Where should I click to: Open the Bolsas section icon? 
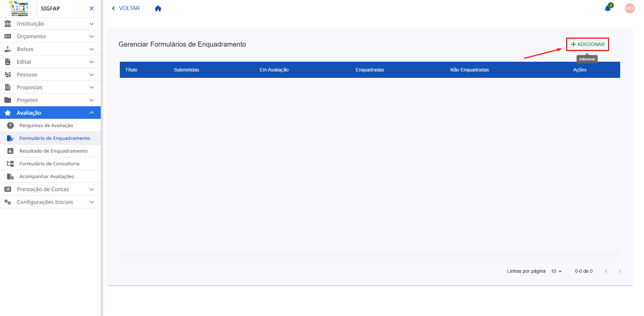7,49
